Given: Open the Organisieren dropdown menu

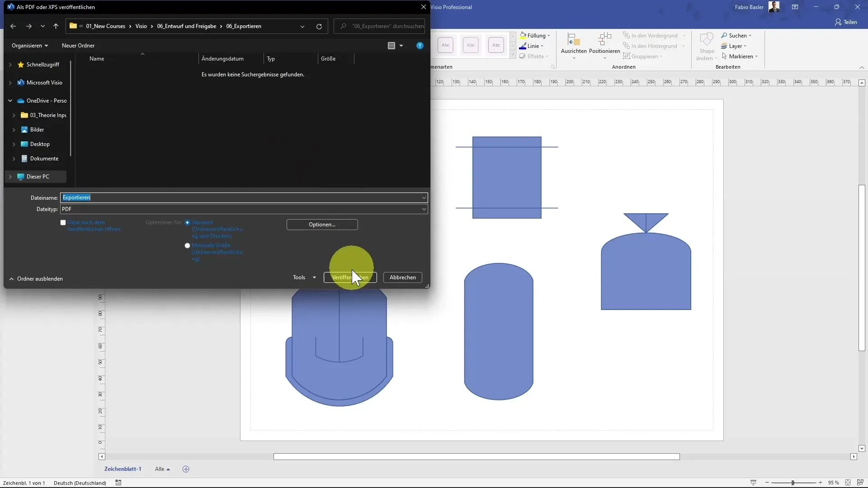Looking at the screenshot, I should (x=30, y=46).
